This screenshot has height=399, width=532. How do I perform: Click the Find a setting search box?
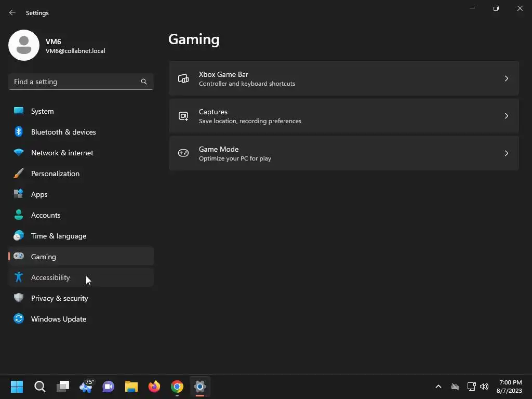coord(81,82)
